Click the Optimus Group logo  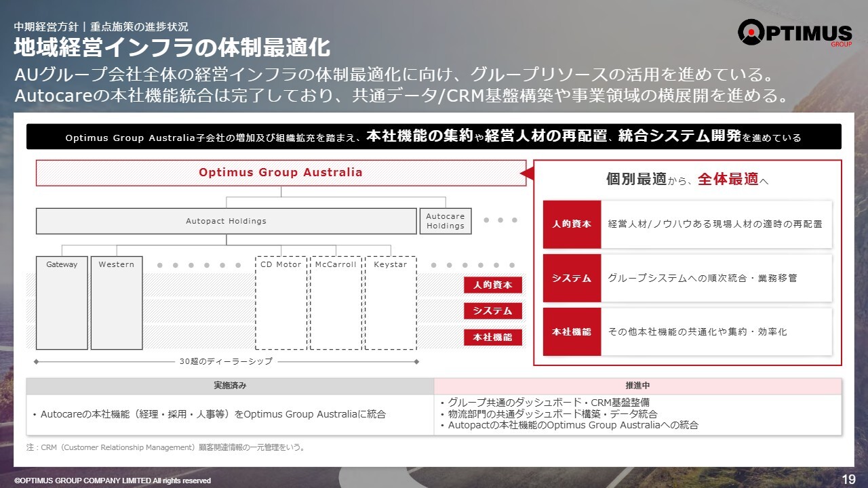[x=794, y=33]
